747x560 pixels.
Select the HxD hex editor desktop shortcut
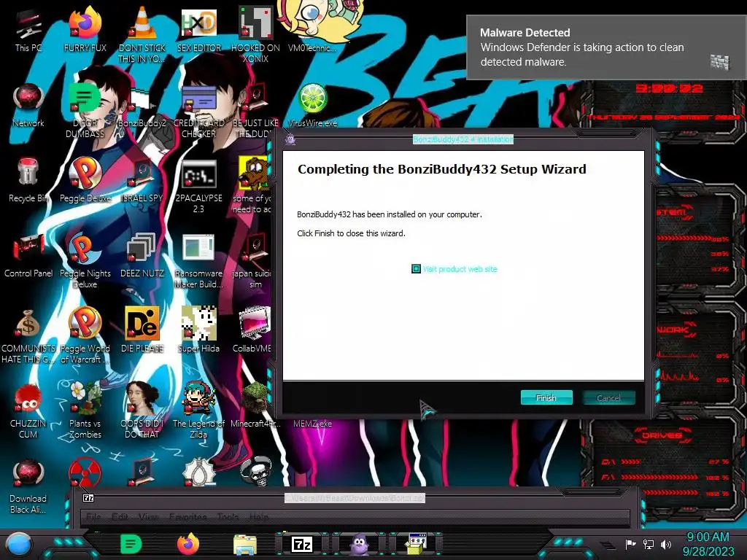199,29
